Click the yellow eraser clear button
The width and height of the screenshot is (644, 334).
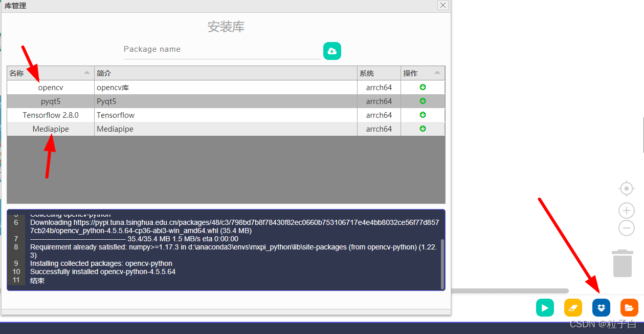(573, 307)
